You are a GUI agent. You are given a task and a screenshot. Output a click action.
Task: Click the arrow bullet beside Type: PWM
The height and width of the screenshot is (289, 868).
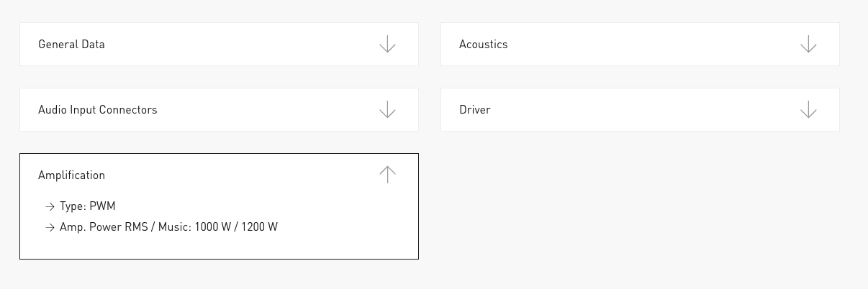[50, 207]
